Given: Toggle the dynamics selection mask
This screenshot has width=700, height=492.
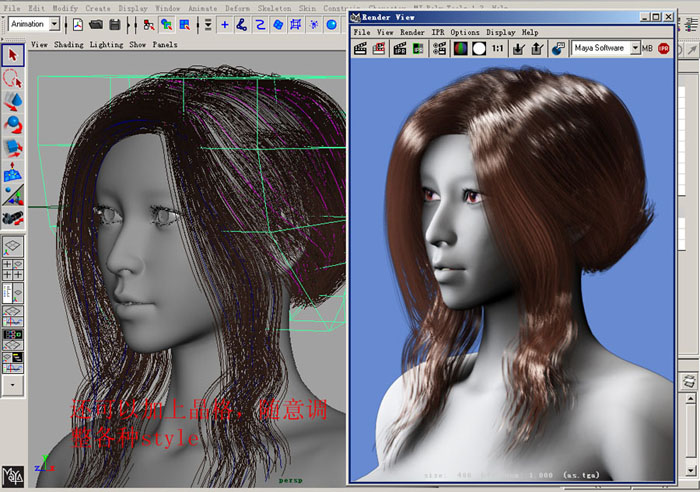Looking at the screenshot, I should click(314, 25).
